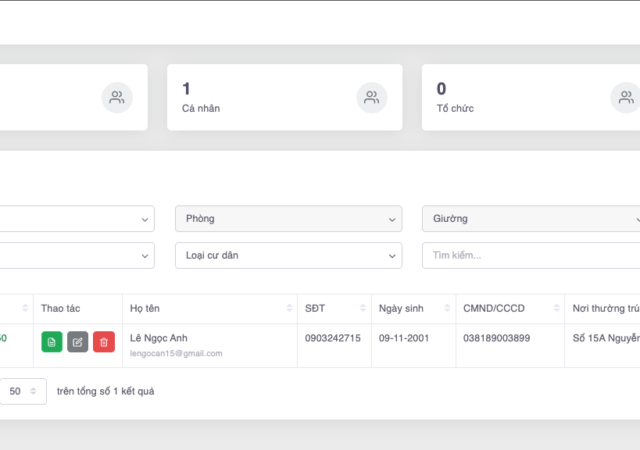640x450 pixels.
Task: Click the gray edit resident icon
Action: [78, 342]
